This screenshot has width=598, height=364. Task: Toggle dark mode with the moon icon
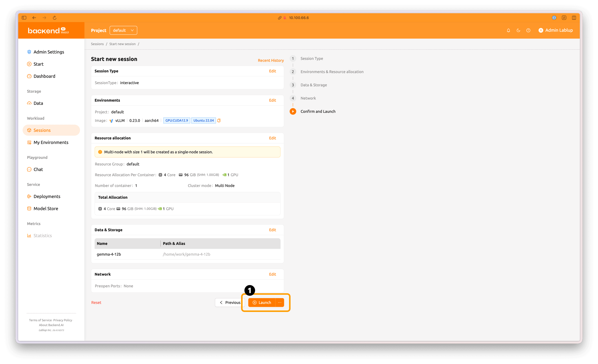518,30
